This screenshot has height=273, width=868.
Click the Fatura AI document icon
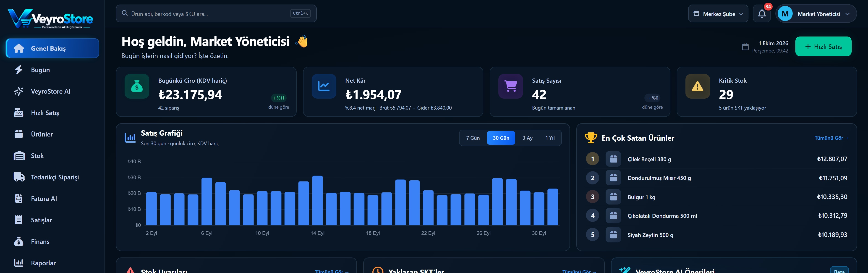pos(19,199)
